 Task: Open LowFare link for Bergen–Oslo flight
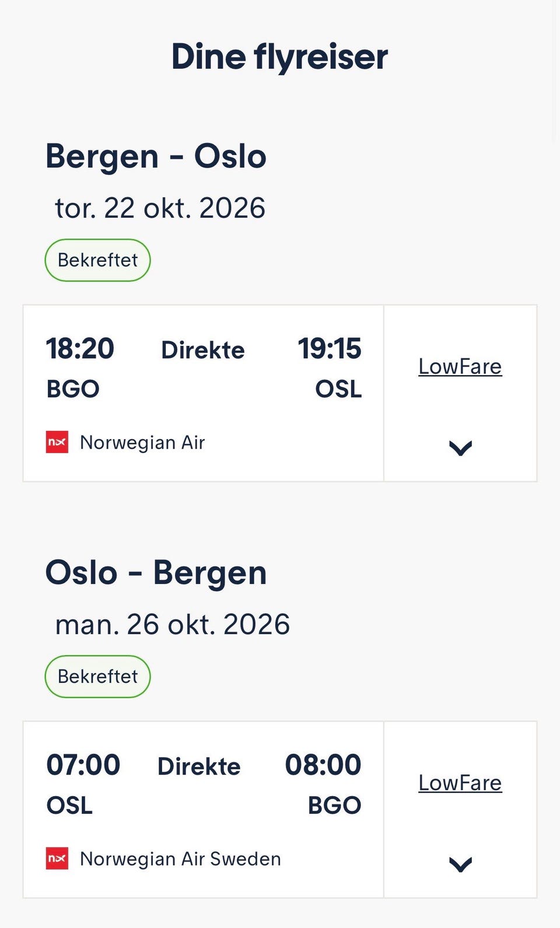point(460,366)
